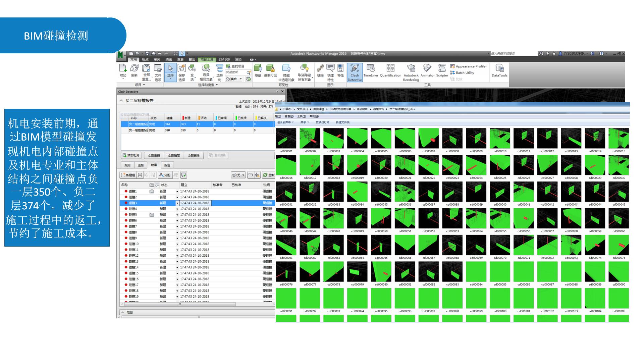Click 全部重置 (Reset All) button
The height and width of the screenshot is (362, 644).
[x=154, y=155]
